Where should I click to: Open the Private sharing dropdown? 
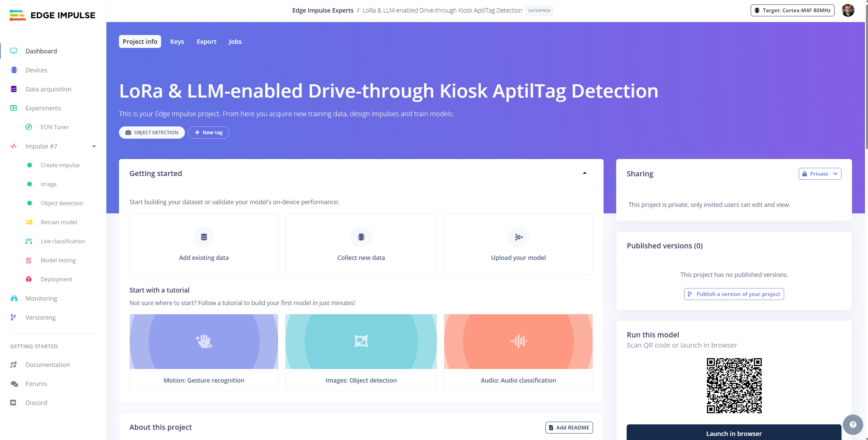point(820,174)
